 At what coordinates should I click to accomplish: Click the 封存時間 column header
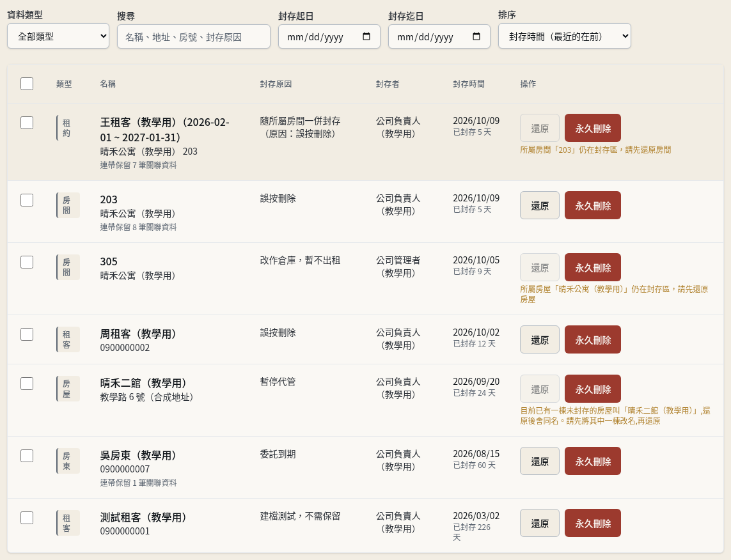(x=469, y=84)
